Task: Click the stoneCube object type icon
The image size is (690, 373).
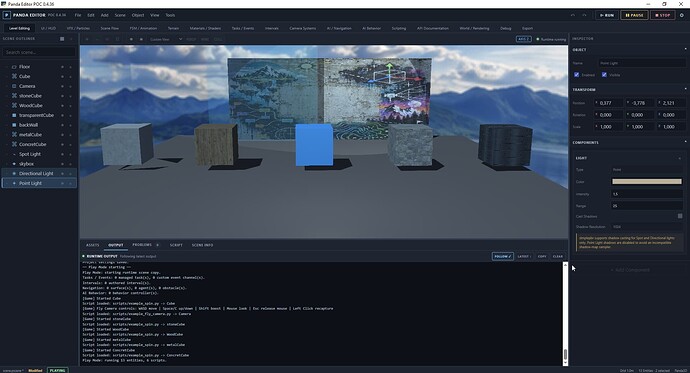Action: (x=14, y=96)
